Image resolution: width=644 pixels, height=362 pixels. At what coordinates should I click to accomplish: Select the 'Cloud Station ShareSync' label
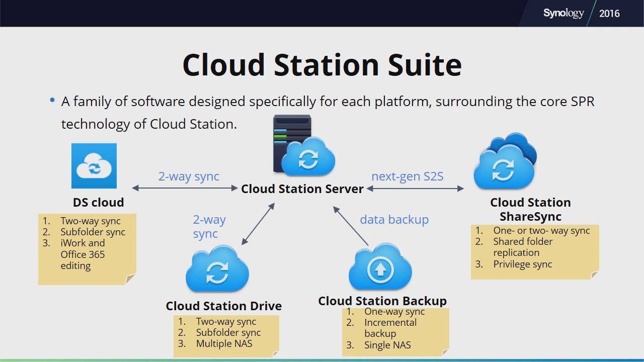click(x=530, y=209)
